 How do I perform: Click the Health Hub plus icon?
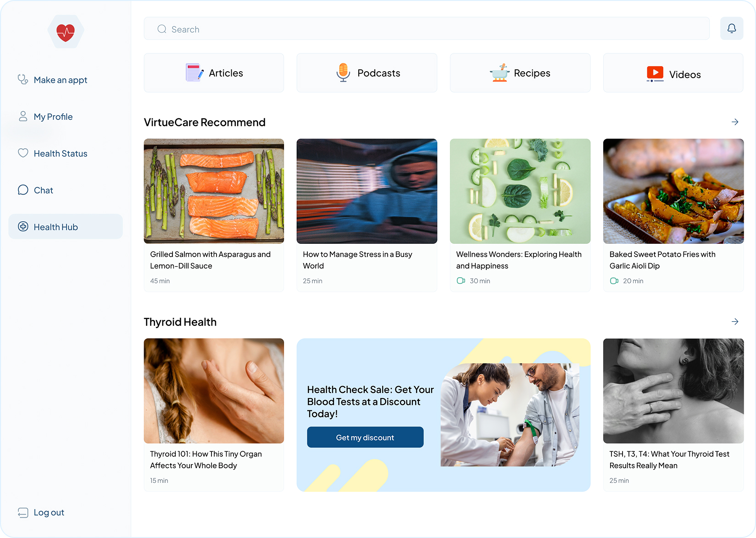[22, 226]
